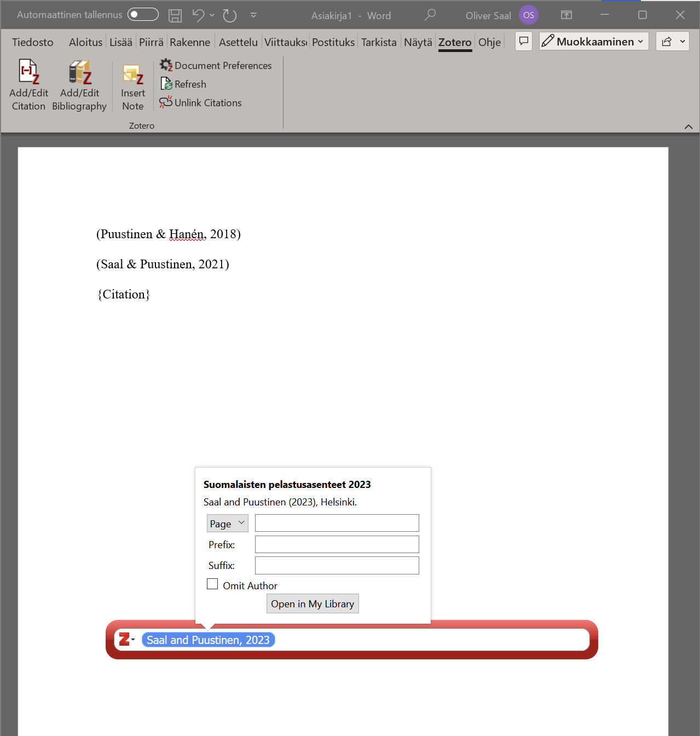Insert a Zotero note

click(x=133, y=87)
